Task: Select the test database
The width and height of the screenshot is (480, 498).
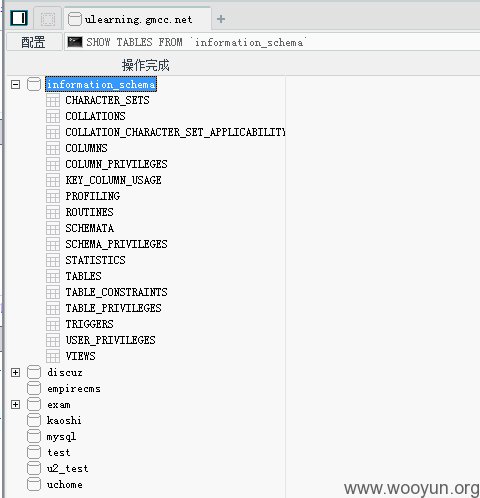Action: [x=59, y=453]
